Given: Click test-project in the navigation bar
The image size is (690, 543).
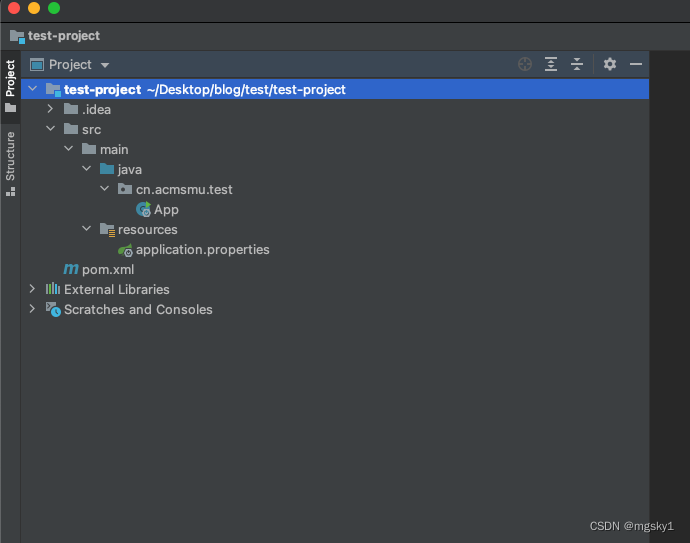Looking at the screenshot, I should tap(63, 36).
